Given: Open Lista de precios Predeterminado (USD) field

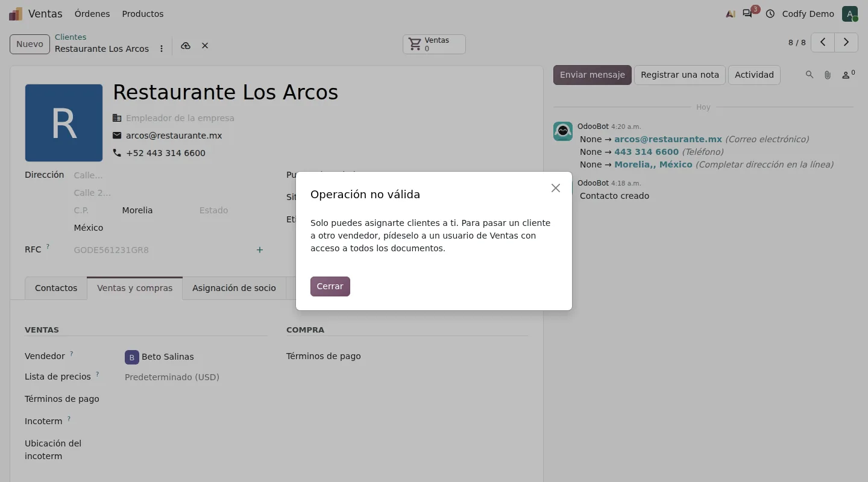Looking at the screenshot, I should coord(196,377).
